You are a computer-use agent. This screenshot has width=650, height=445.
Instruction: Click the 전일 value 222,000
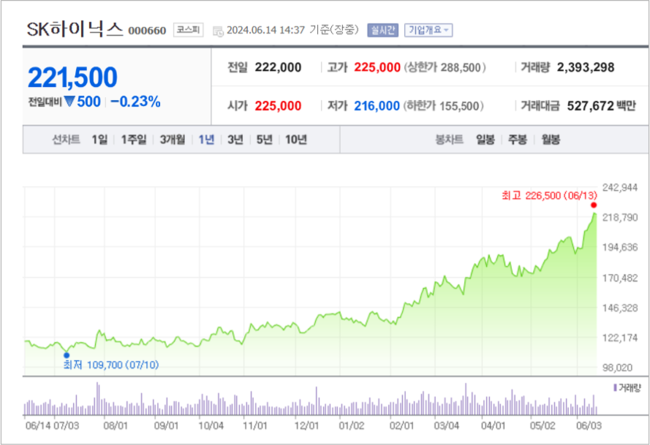pos(278,68)
